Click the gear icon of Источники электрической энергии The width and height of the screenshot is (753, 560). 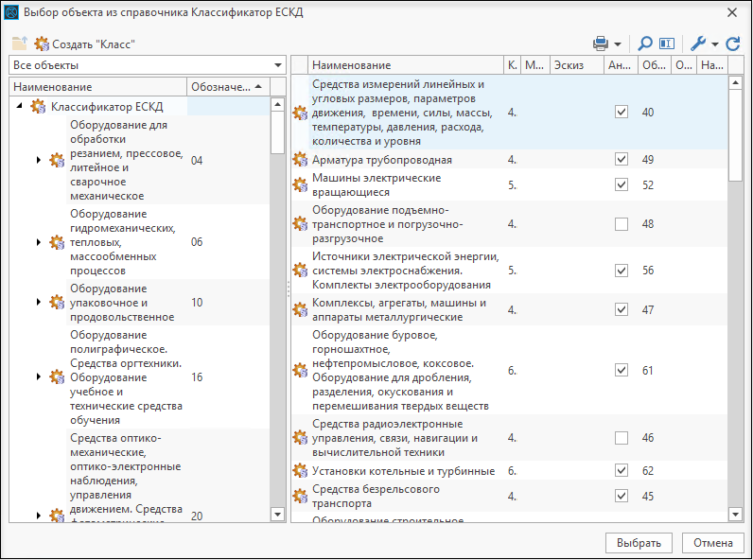(300, 271)
